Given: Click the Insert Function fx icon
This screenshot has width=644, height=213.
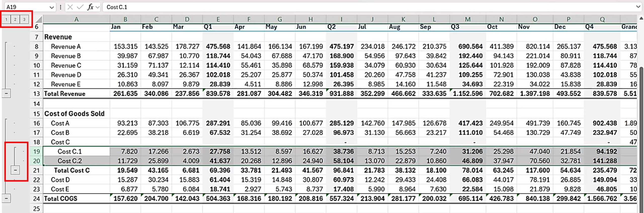Looking at the screenshot, I should click(x=90, y=7).
